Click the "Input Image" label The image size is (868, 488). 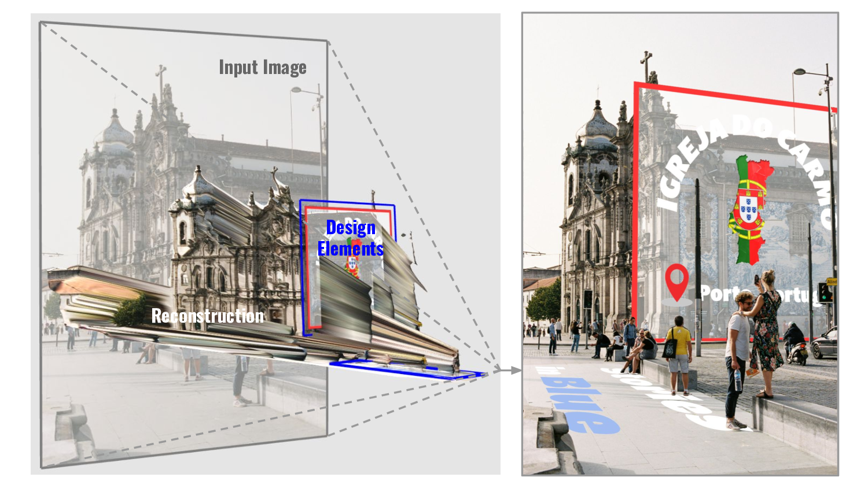point(262,68)
